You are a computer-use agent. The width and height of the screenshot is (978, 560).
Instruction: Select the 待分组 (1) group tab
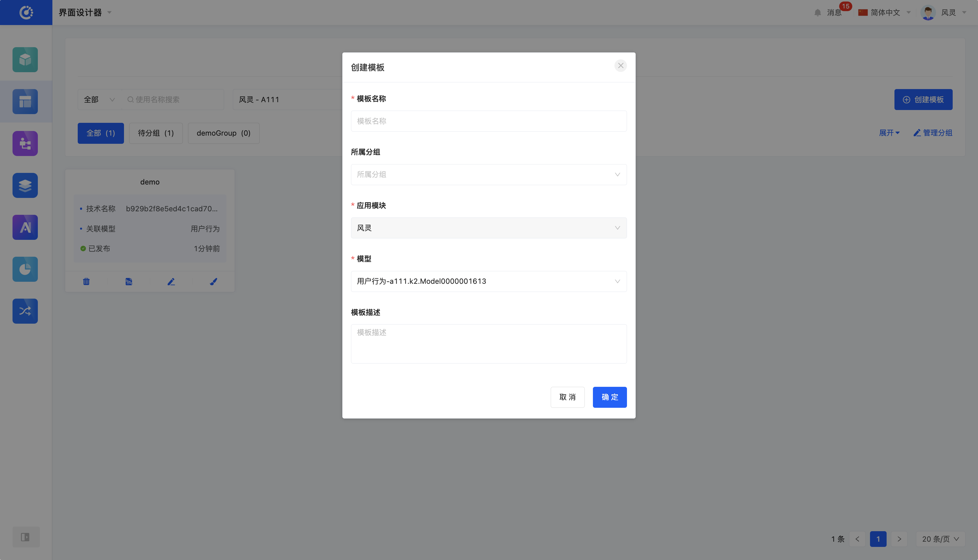[156, 133]
